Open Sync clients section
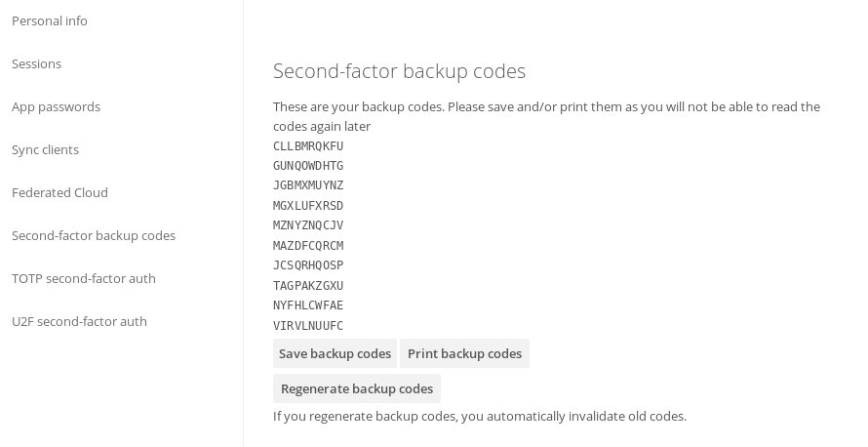 [x=45, y=149]
